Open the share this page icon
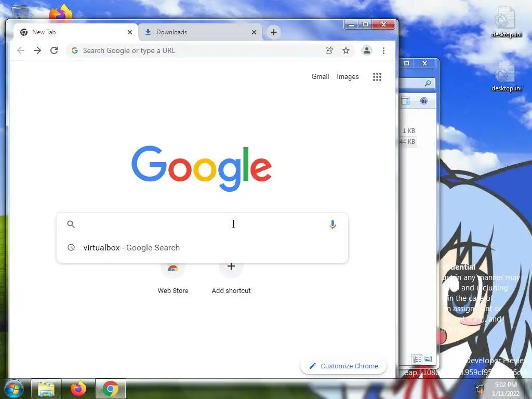The width and height of the screenshot is (532, 399). 329,50
